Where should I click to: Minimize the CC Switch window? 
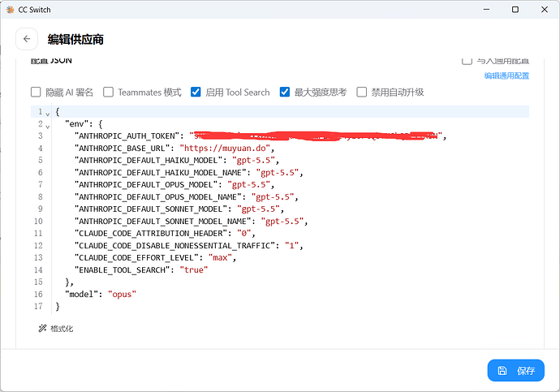click(x=486, y=10)
